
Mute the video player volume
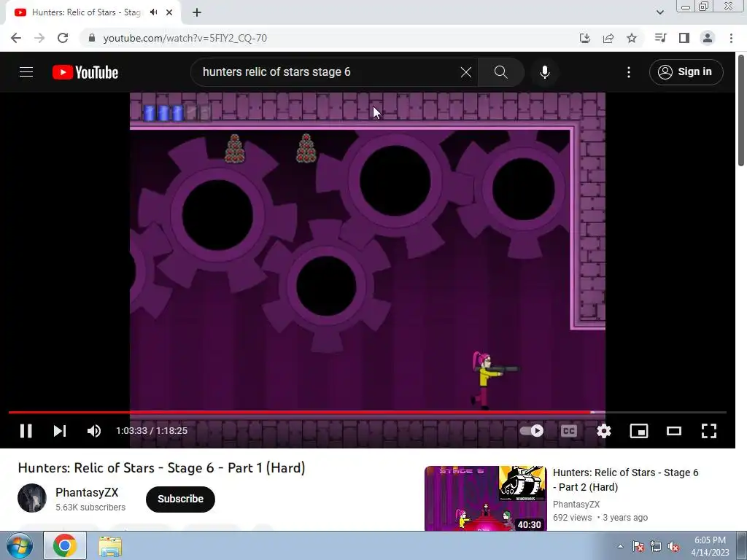pos(94,431)
